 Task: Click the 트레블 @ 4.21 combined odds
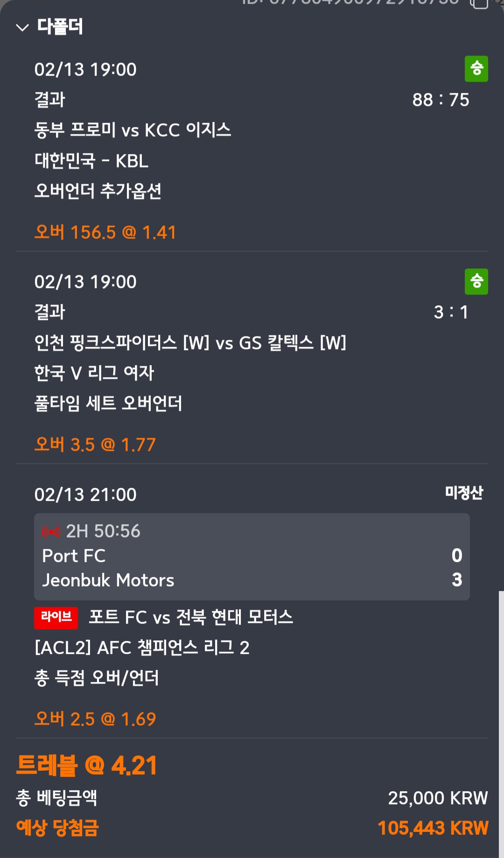coord(87,766)
